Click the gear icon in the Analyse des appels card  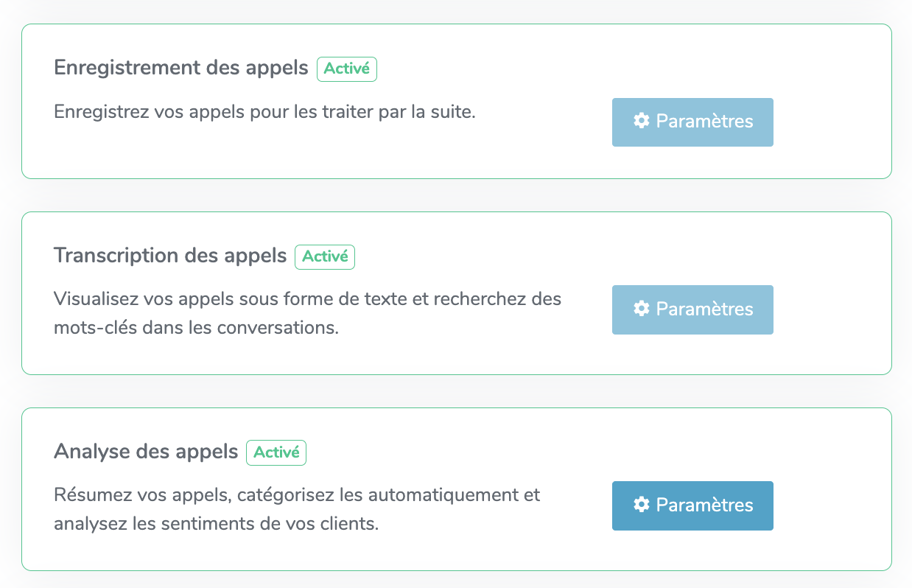[x=642, y=504]
